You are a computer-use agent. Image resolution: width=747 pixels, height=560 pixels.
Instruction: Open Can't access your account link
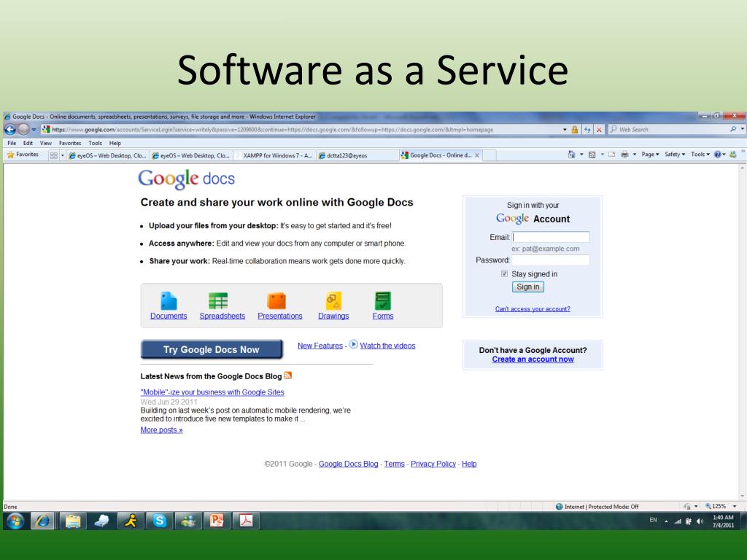[533, 309]
